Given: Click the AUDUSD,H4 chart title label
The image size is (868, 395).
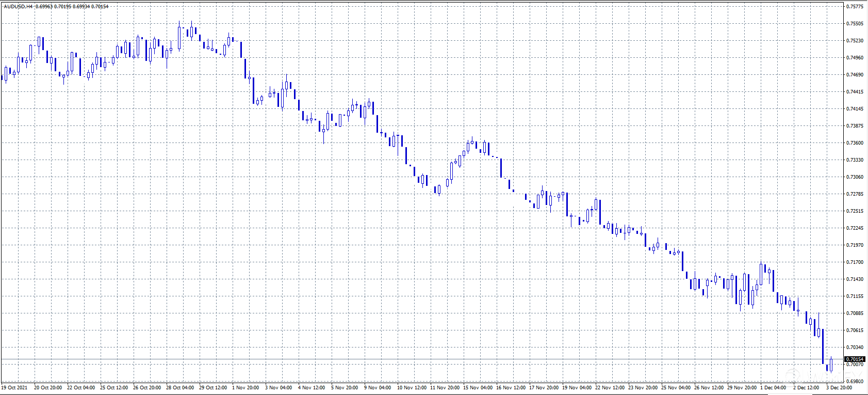Looking at the screenshot, I should [18, 7].
